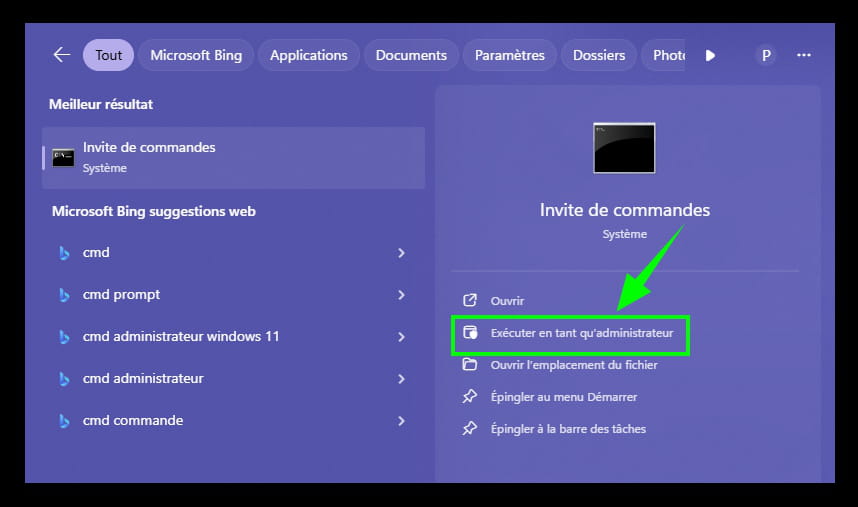Click the folder icon for file location
This screenshot has width=858, height=507.
click(469, 364)
